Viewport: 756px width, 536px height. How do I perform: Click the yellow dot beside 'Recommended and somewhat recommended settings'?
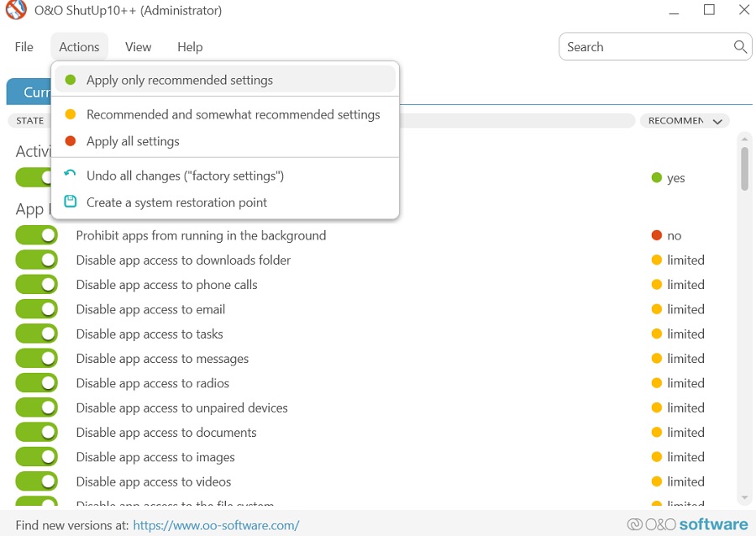70,114
